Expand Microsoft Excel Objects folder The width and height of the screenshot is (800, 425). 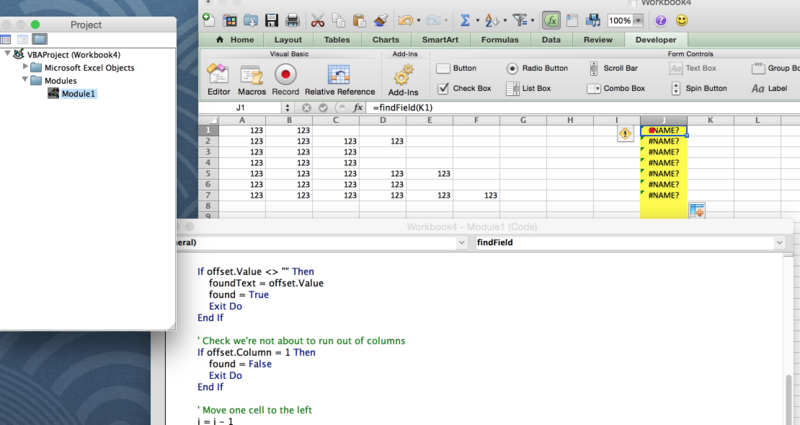tap(25, 66)
